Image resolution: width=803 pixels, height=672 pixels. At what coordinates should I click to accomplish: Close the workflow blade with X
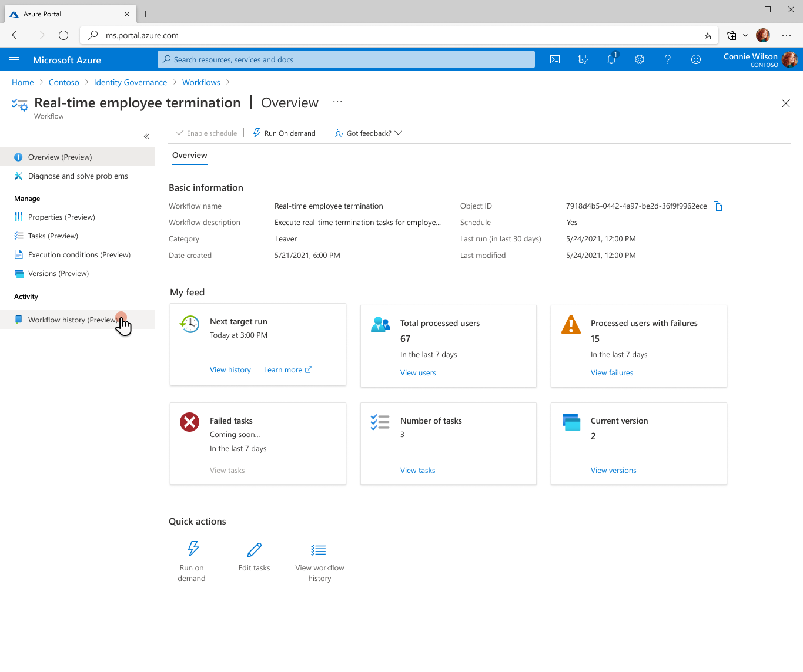pyautogui.click(x=786, y=103)
